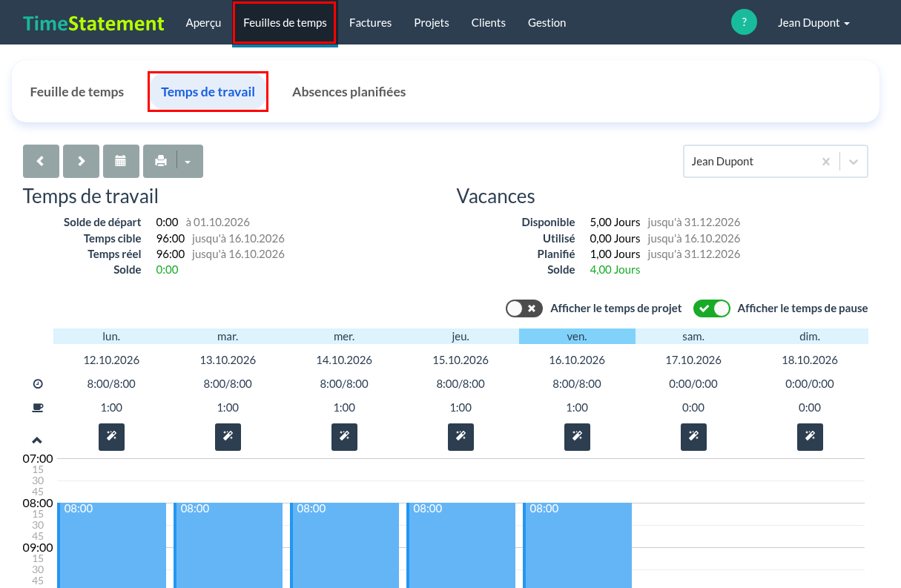
Task: Select the Temps de travail tab
Action: tap(208, 92)
